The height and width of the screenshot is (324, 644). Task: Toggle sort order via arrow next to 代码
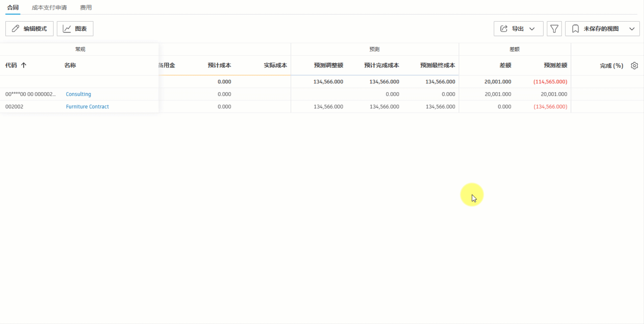pyautogui.click(x=24, y=65)
